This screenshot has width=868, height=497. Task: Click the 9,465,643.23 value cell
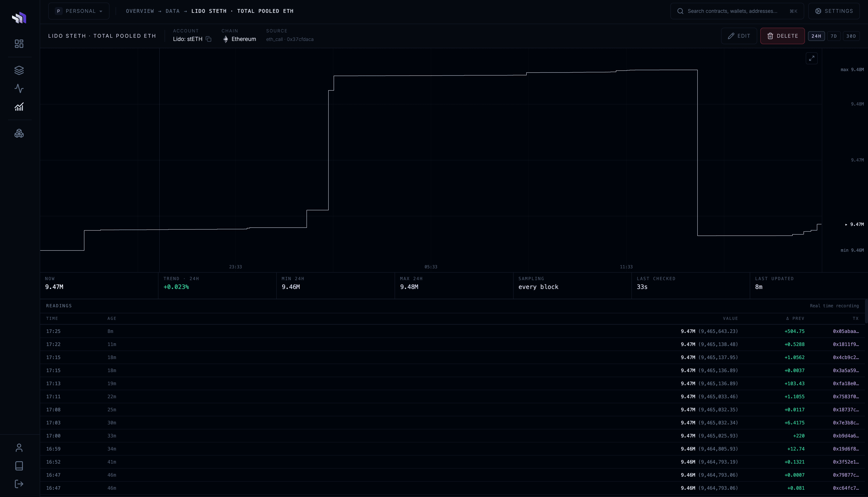point(718,331)
